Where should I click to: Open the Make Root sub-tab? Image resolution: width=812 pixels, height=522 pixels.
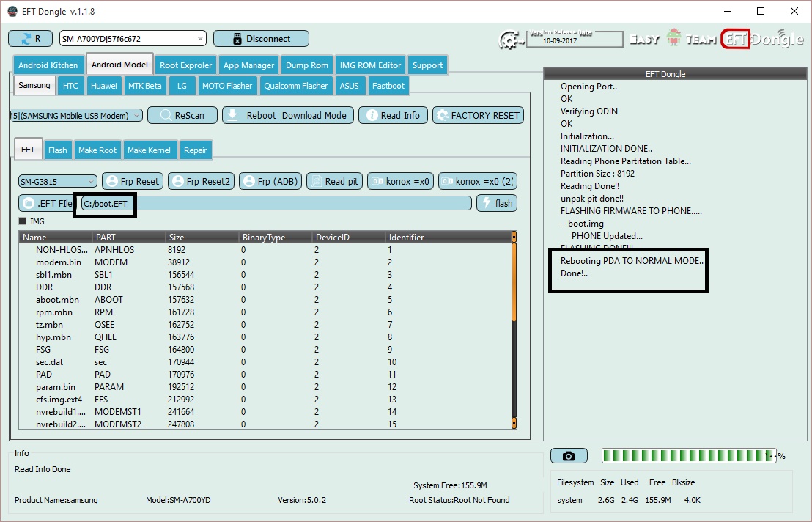point(97,150)
